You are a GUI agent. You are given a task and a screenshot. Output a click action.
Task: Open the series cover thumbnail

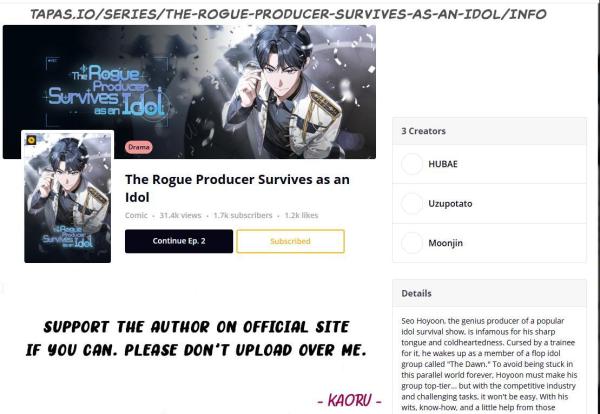pyautogui.click(x=67, y=197)
